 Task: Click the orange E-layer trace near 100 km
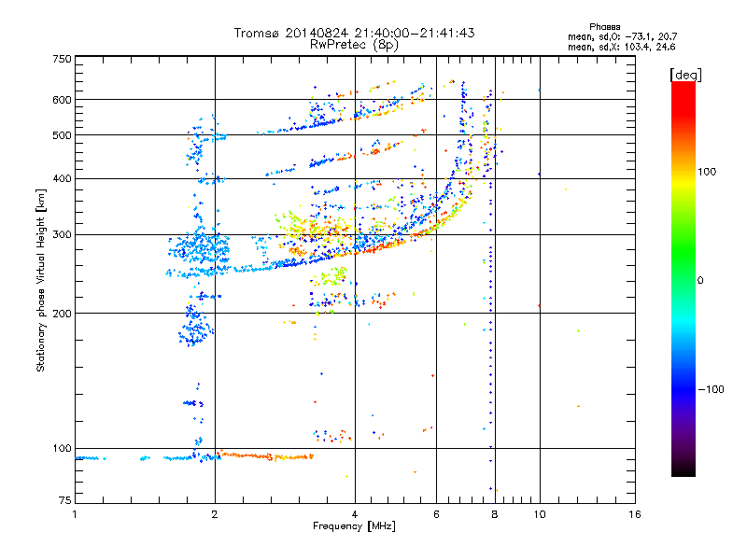coord(265,456)
